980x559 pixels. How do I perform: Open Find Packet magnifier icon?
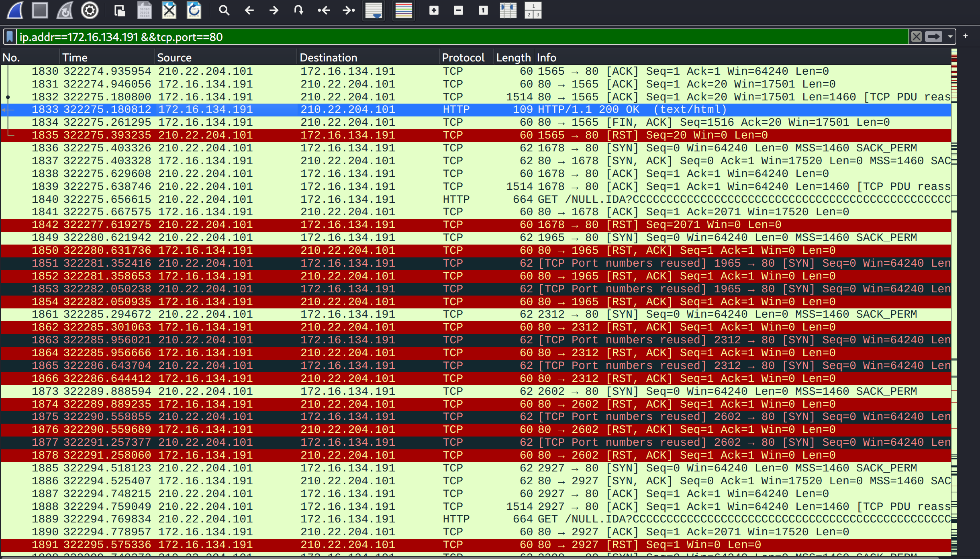pyautogui.click(x=224, y=10)
